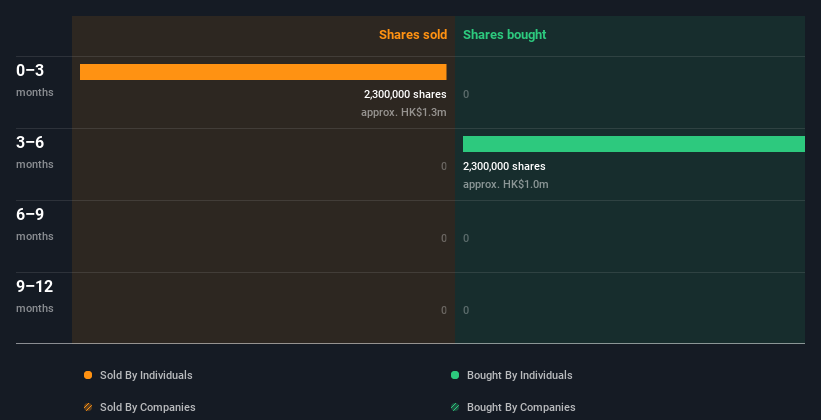Click the Shares bought column header
Viewport: 821px width, 420px height.
(504, 35)
